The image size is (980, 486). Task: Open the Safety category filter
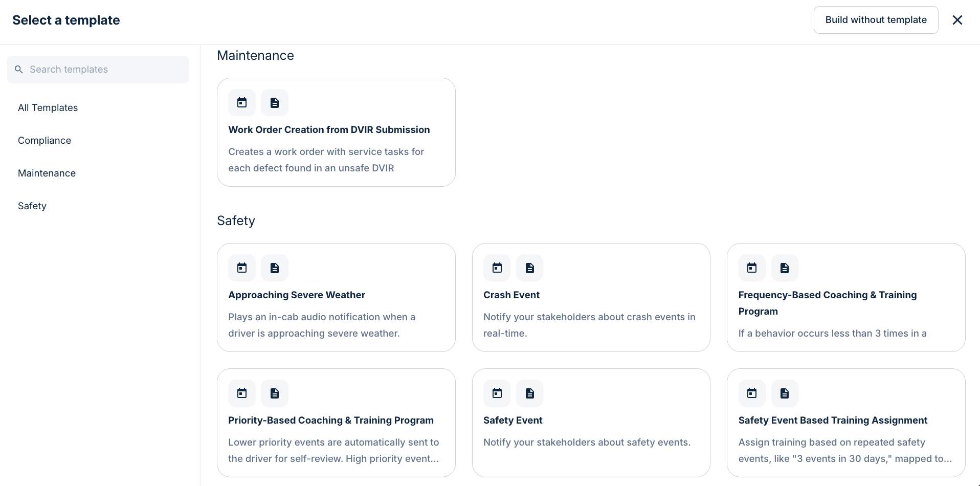[32, 206]
